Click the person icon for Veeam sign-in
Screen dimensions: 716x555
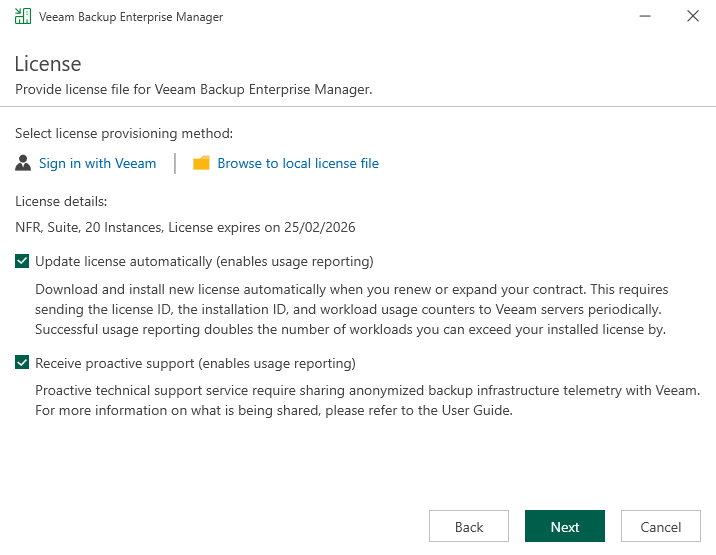pos(23,163)
